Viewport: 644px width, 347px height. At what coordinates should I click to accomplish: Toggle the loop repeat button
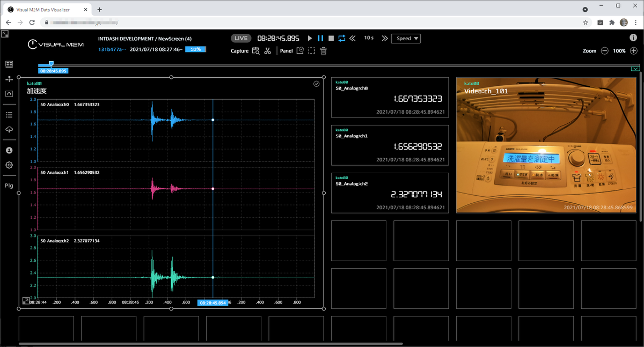[x=342, y=38]
